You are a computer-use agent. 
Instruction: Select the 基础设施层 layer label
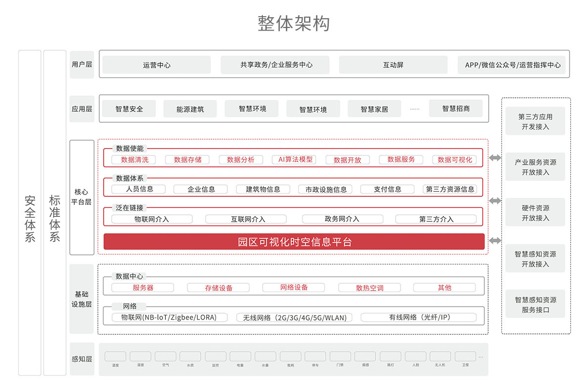pos(82,299)
